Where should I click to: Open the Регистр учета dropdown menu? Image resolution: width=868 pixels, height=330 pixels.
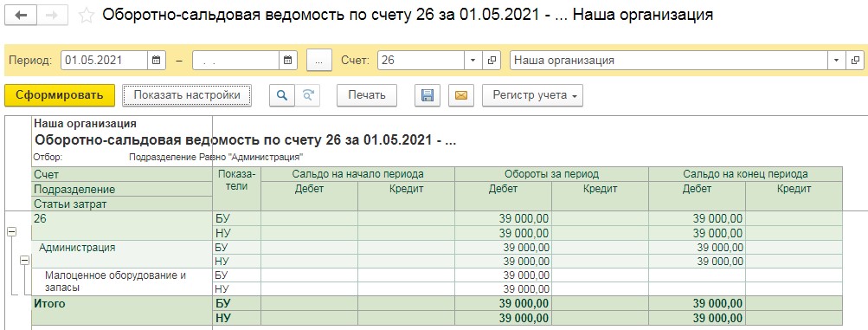(x=532, y=95)
